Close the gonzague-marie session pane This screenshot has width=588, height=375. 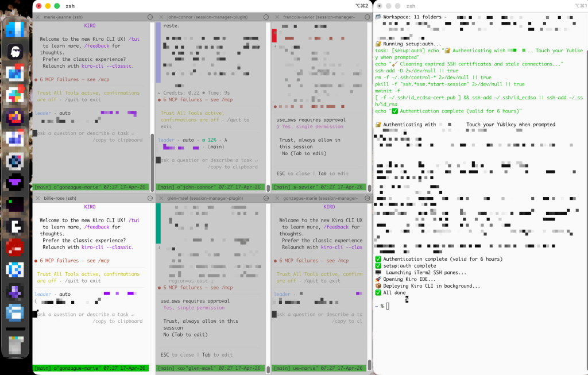pyautogui.click(x=278, y=198)
